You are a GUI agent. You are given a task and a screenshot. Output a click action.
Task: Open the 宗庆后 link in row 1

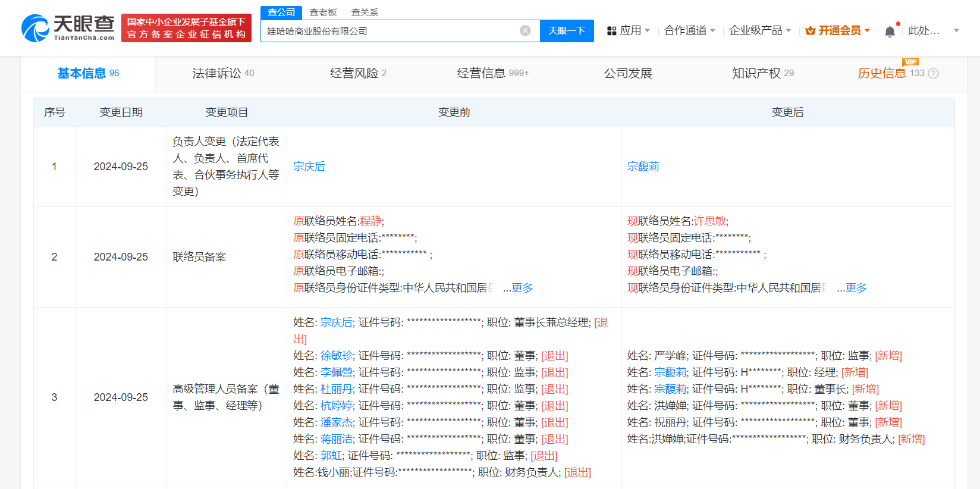309,167
